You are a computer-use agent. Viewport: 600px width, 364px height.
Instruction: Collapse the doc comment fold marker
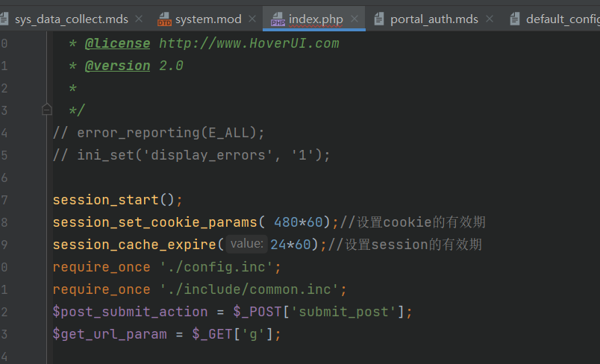click(47, 110)
